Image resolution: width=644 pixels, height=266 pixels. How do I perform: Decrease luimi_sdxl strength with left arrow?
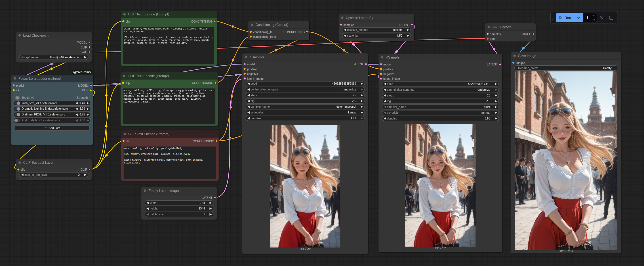click(76, 103)
